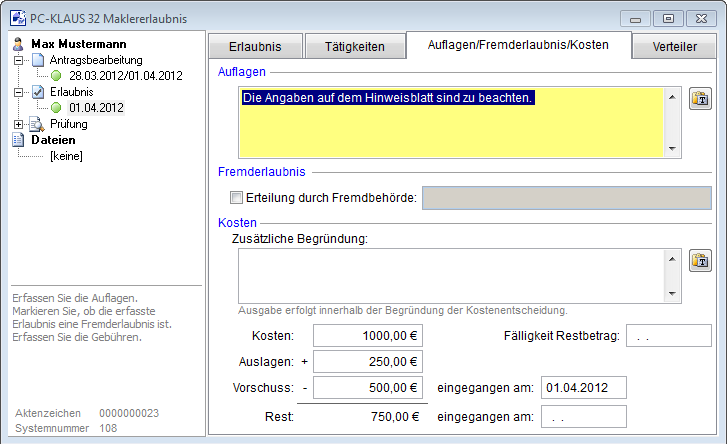The width and height of the screenshot is (727, 444).
Task: Click the Vorschuss amount field
Action: 367,388
